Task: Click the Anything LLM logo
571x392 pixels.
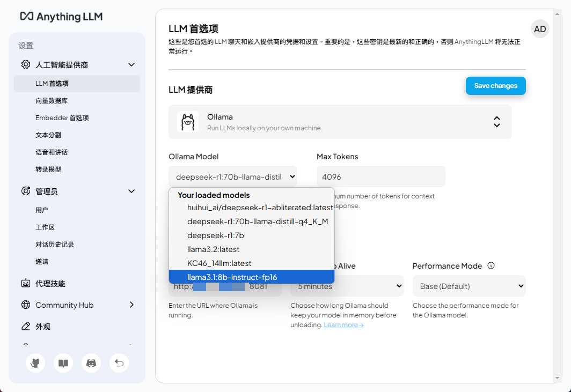Action: pos(61,17)
